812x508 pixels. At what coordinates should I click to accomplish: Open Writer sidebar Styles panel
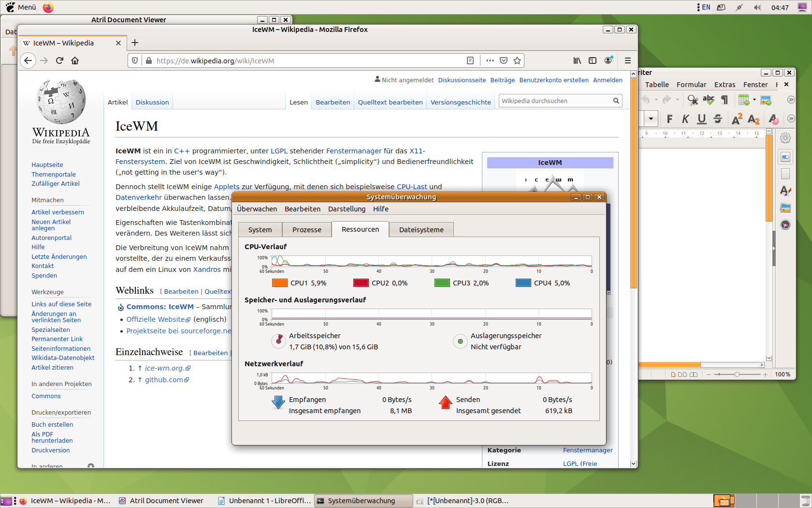(785, 191)
